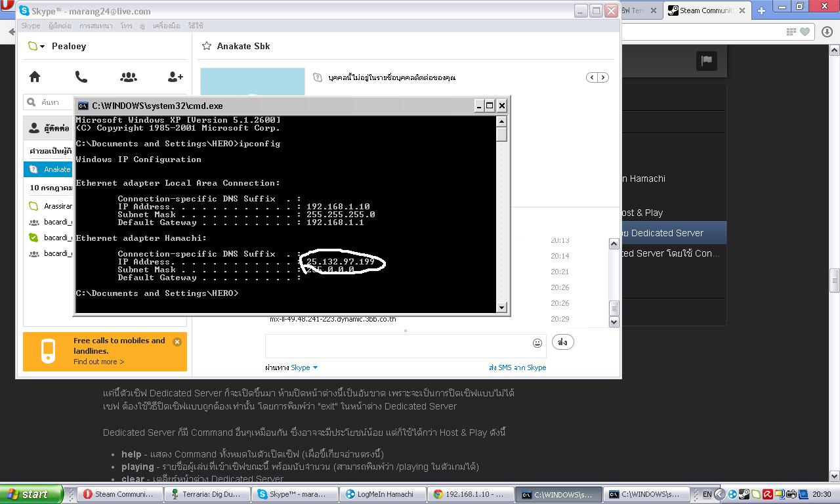Maximize the cmd.exe window

pos(490,106)
